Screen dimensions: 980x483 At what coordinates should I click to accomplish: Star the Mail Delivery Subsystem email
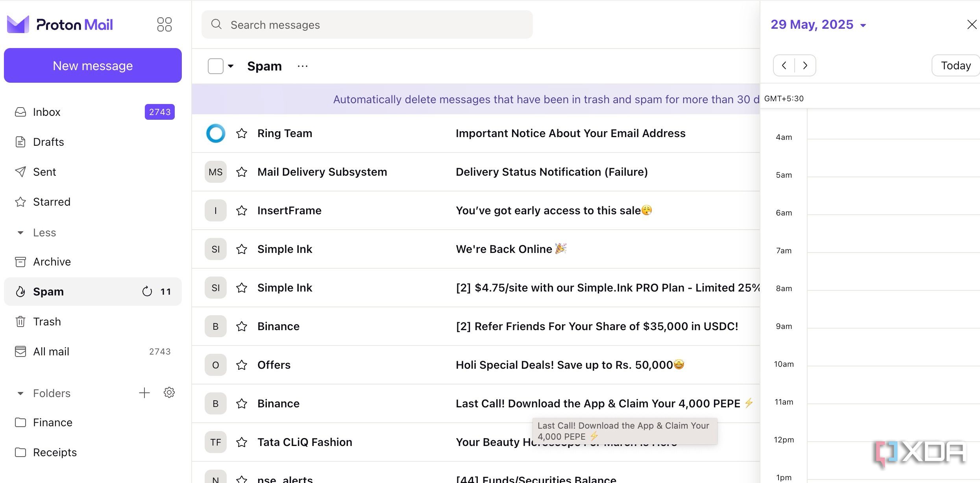(x=242, y=172)
